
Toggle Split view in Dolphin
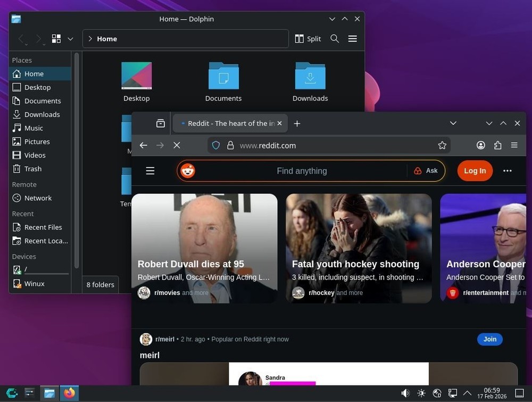[308, 38]
